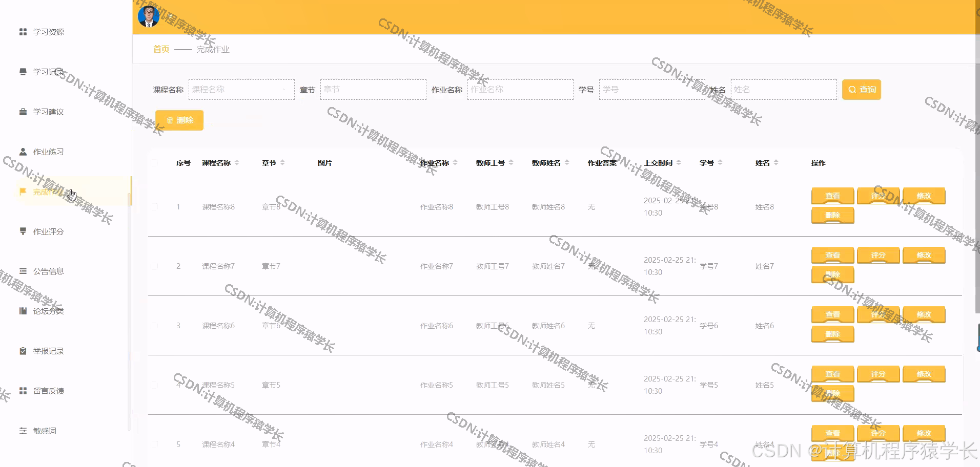Click the 学习资源 grid icon
The height and width of the screenshot is (467, 980).
point(23,32)
